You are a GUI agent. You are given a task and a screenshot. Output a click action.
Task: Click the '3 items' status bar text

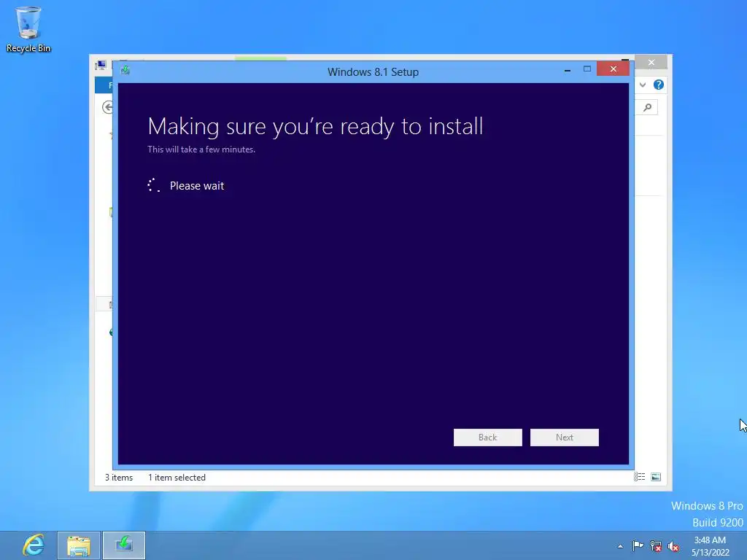click(119, 477)
